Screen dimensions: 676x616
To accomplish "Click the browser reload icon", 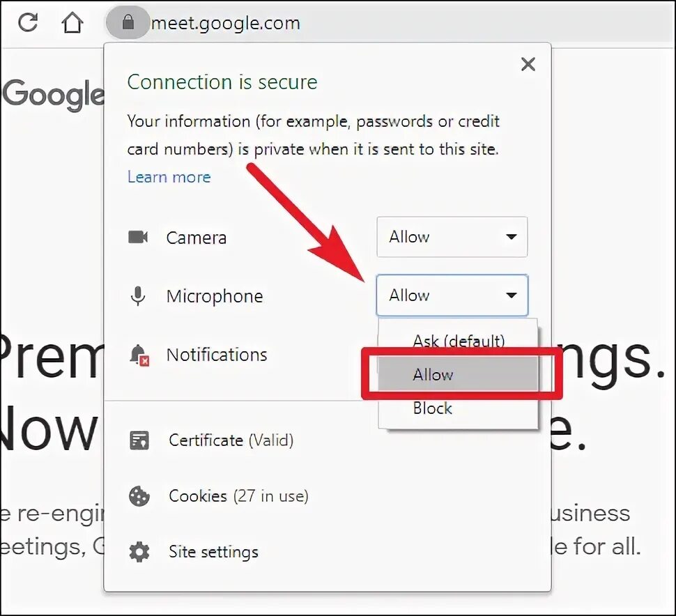I will [x=28, y=22].
